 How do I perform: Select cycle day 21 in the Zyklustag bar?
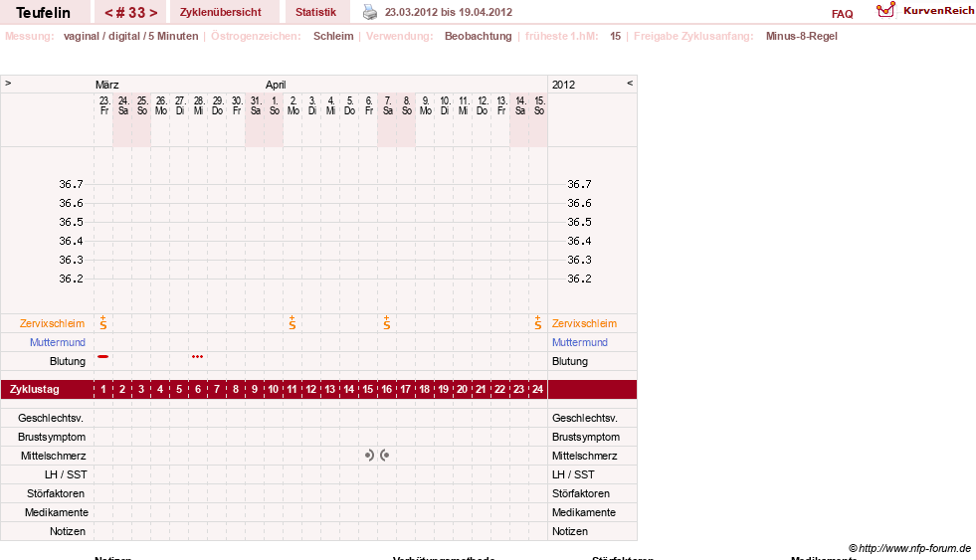(x=481, y=389)
